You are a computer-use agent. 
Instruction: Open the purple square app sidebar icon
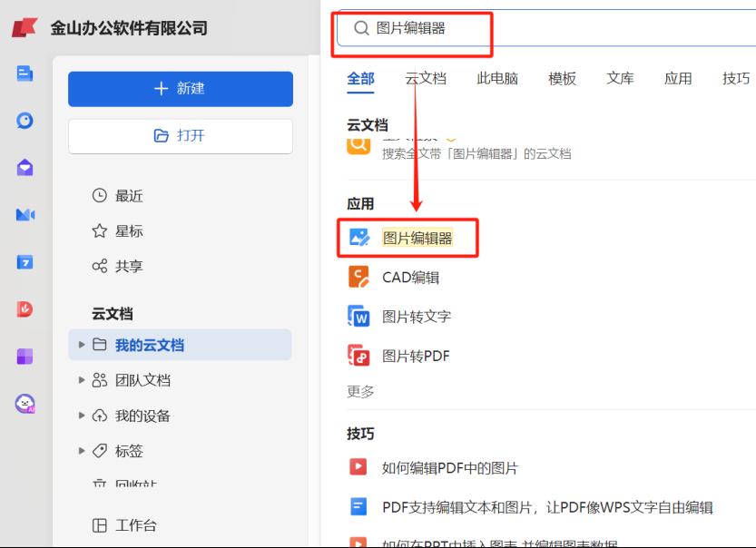pos(25,357)
